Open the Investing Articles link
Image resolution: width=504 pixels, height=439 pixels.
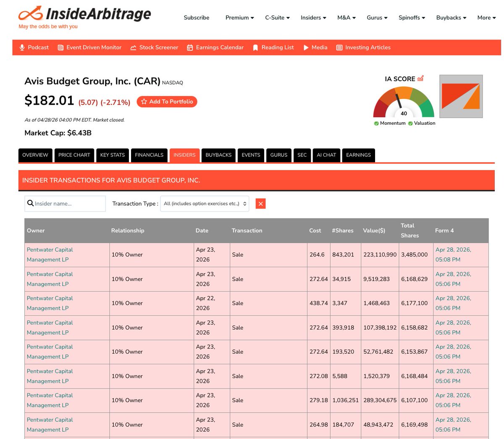click(368, 47)
